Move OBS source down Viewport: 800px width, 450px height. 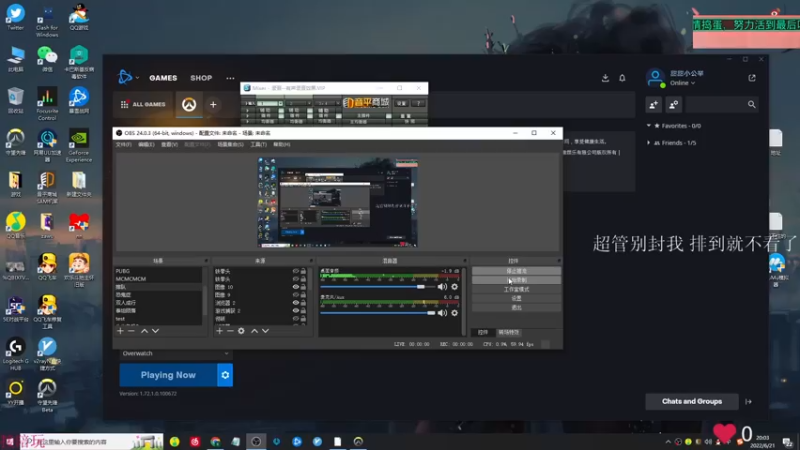(265, 331)
